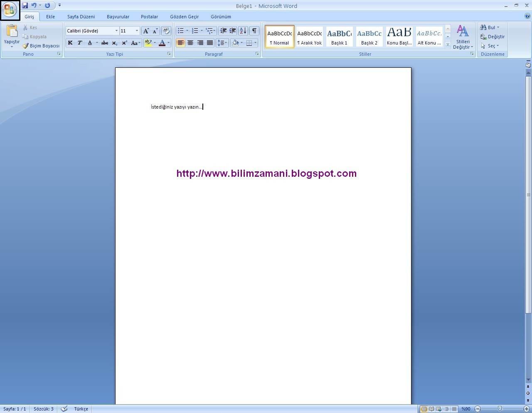Customize Quick Access Toolbar dropdown arrow

point(59,5)
